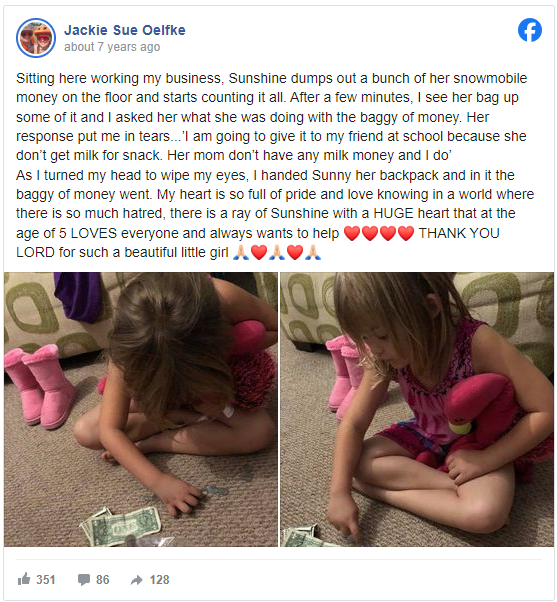Click the post text paragraph
Viewport: 557px width, 602px height.
275,165
